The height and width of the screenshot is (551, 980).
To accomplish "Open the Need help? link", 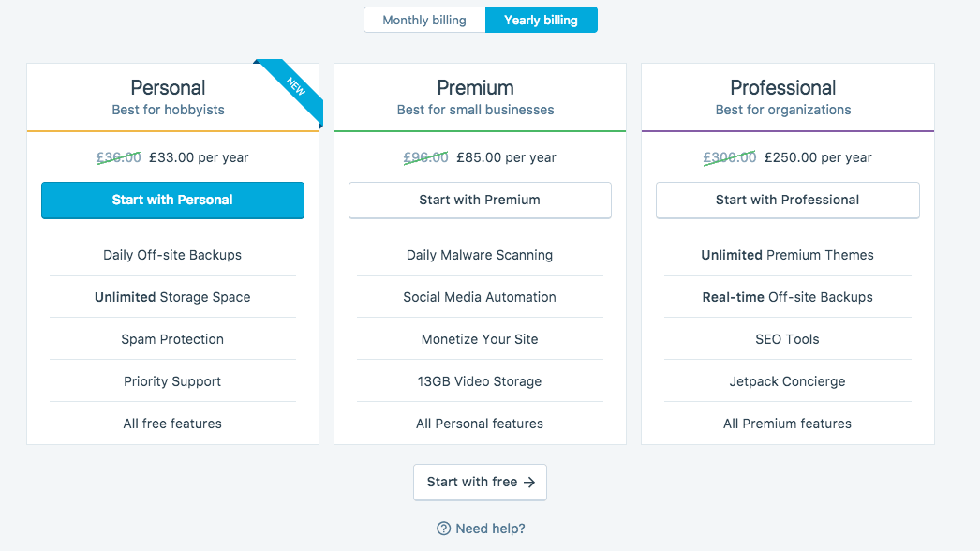I will tap(490, 529).
